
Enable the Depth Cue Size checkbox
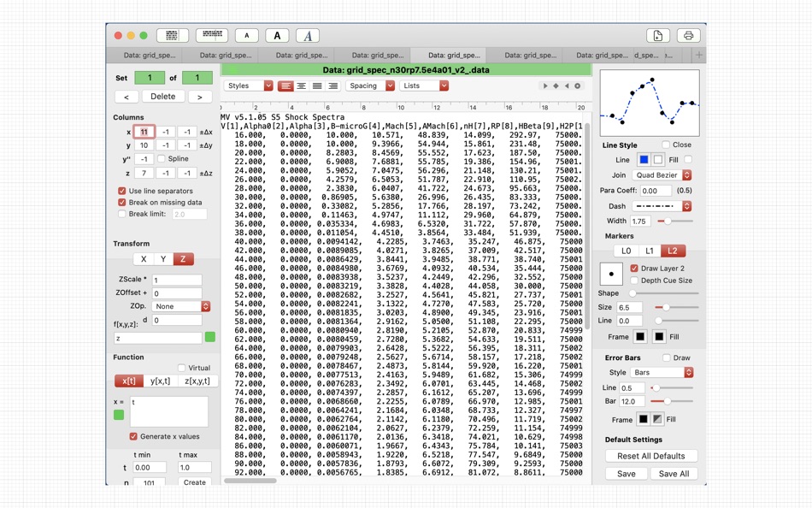point(634,281)
